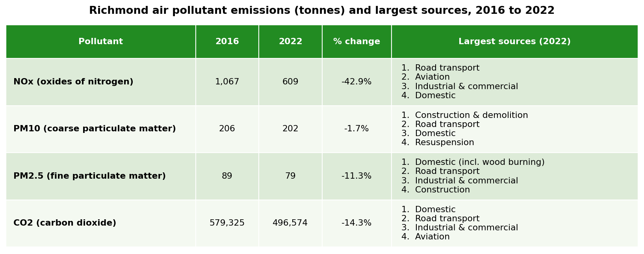Click 'Road transport' in CO2 sources
The height and width of the screenshot is (254, 644).
point(447,219)
